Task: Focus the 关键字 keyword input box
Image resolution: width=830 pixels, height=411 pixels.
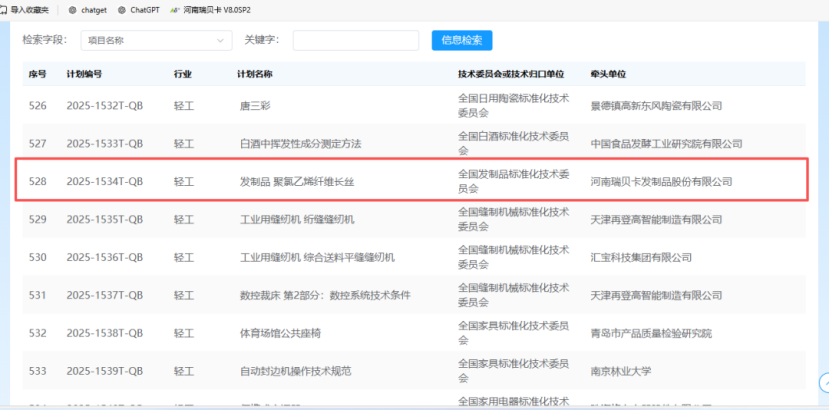Action: pos(355,41)
